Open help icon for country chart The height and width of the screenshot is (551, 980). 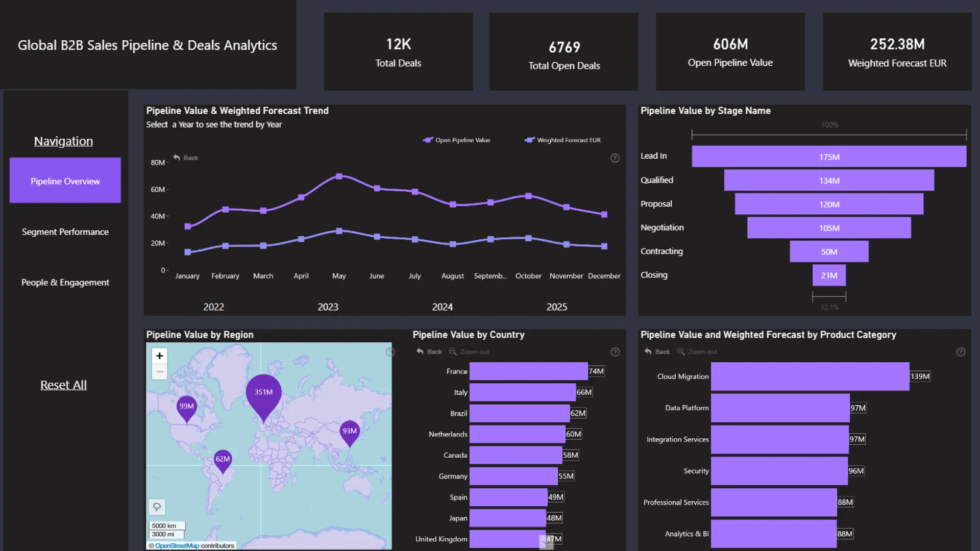coord(615,352)
